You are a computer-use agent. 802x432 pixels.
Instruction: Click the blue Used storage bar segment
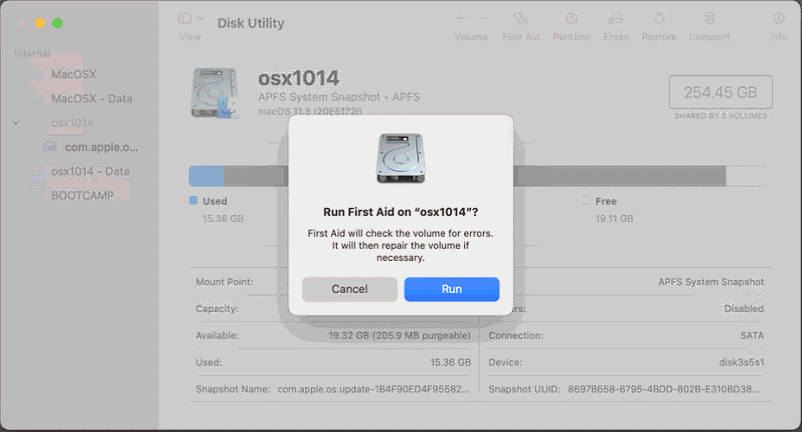coord(206,176)
